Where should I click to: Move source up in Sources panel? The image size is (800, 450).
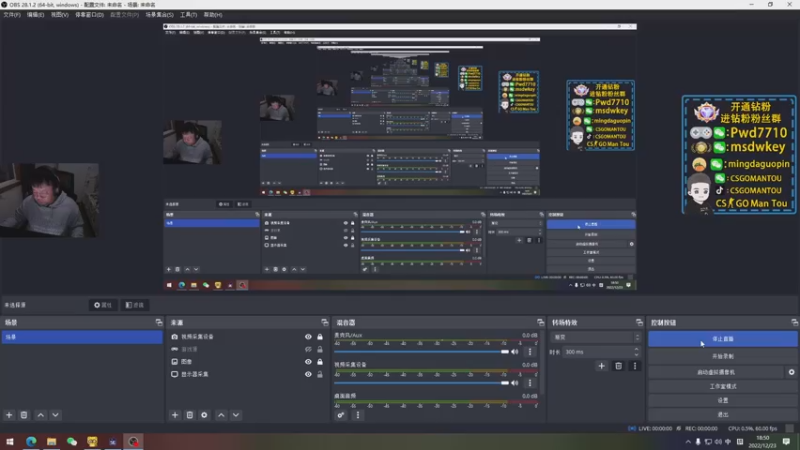(221, 415)
